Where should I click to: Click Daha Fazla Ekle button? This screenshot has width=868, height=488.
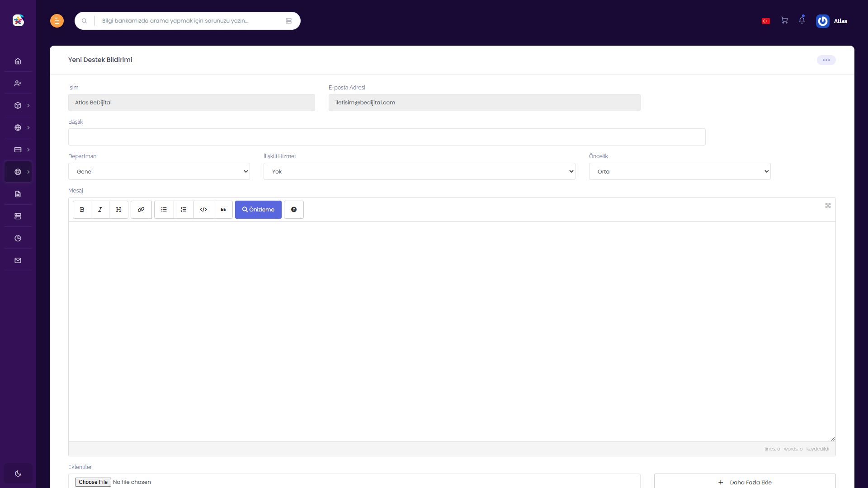click(x=745, y=482)
